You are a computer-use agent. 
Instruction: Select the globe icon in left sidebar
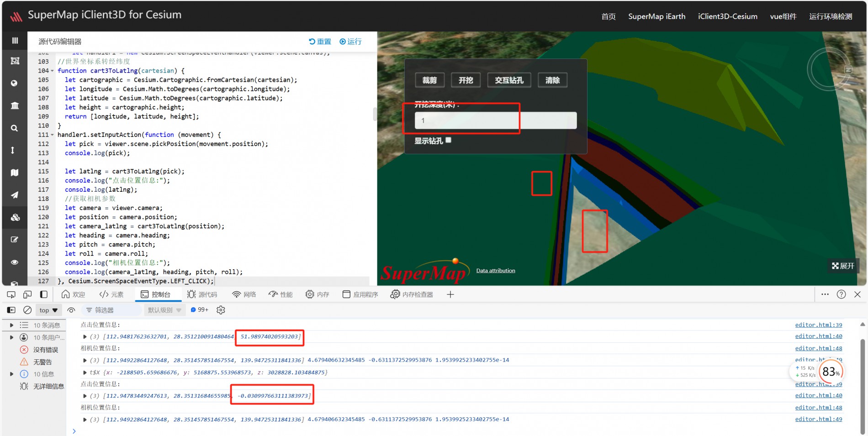click(x=14, y=83)
